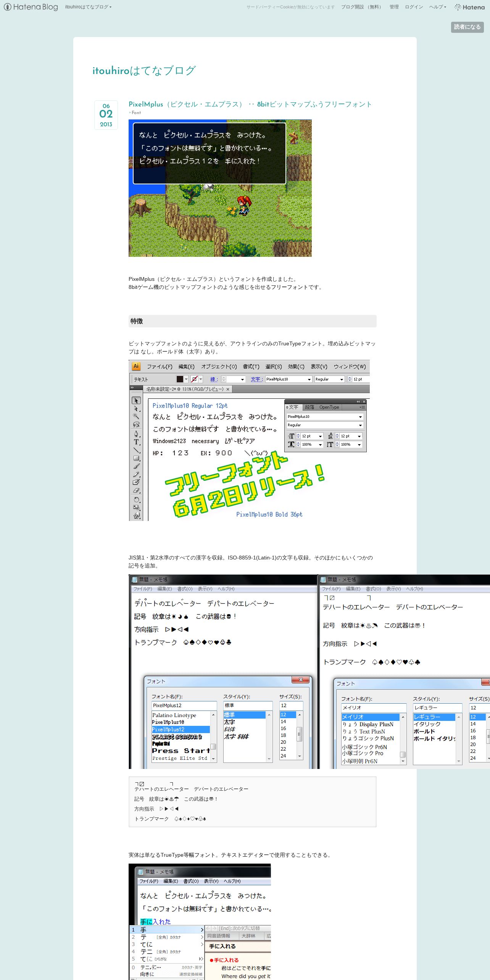
Task: Select the Line Segment tool in Illustrator
Action: point(136,450)
